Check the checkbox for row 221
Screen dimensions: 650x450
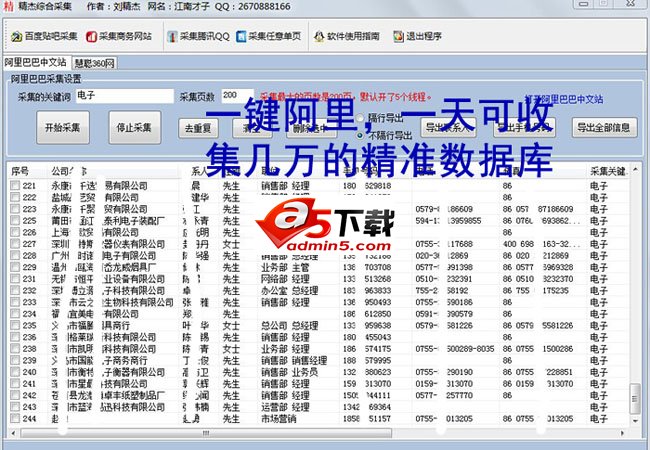click(x=15, y=185)
